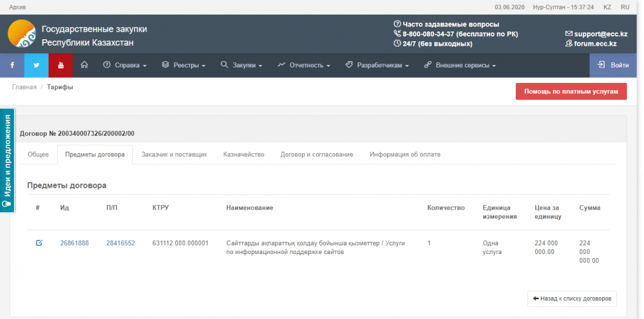Viewport: 644px width, 319px height.
Task: Select the Информация об оплате tab
Action: pos(409,154)
